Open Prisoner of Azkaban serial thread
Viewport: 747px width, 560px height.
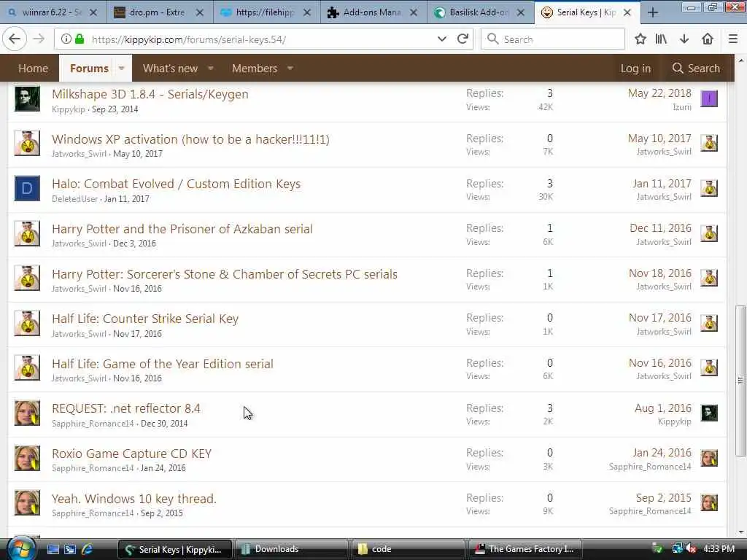click(182, 229)
